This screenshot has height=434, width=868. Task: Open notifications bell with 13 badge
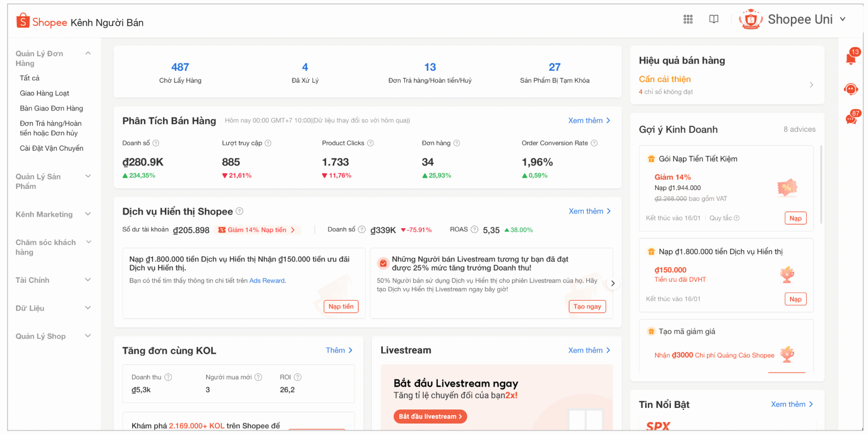tap(851, 58)
